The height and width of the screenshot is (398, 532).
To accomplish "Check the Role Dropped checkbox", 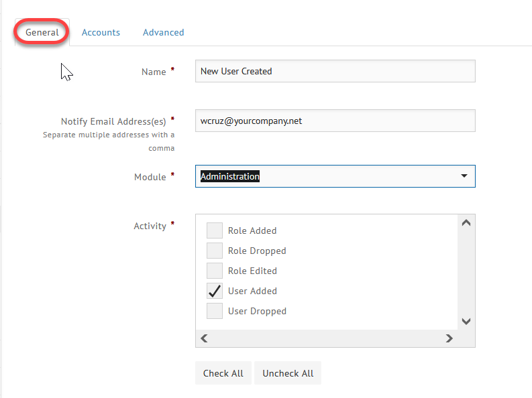I will pyautogui.click(x=215, y=251).
